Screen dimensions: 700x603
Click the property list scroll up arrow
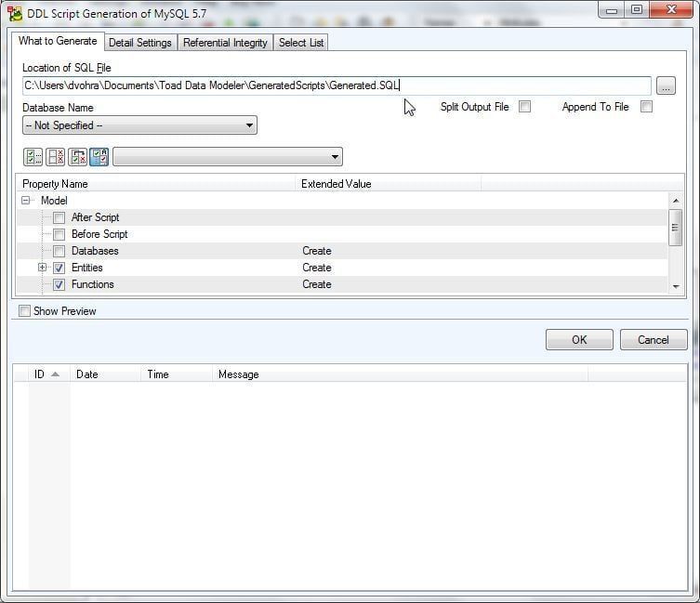click(x=676, y=201)
